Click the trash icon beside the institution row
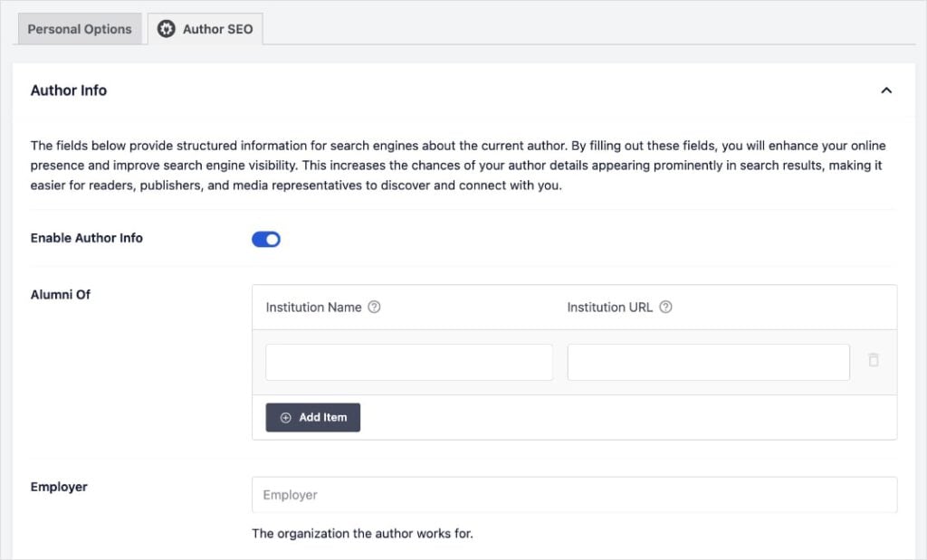The height and width of the screenshot is (560, 927). click(873, 360)
